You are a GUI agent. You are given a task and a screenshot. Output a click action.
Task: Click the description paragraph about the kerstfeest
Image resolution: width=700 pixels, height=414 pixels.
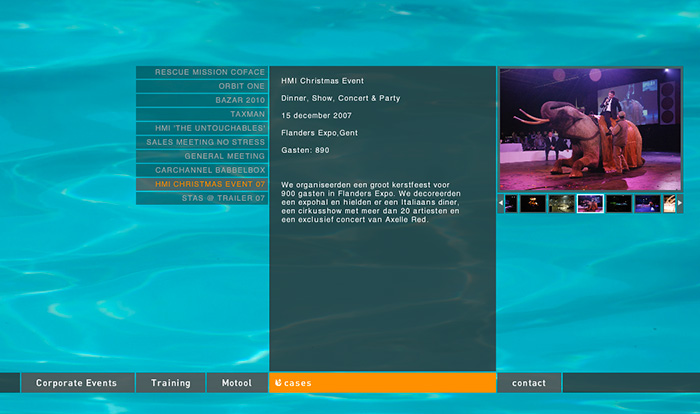click(x=371, y=202)
